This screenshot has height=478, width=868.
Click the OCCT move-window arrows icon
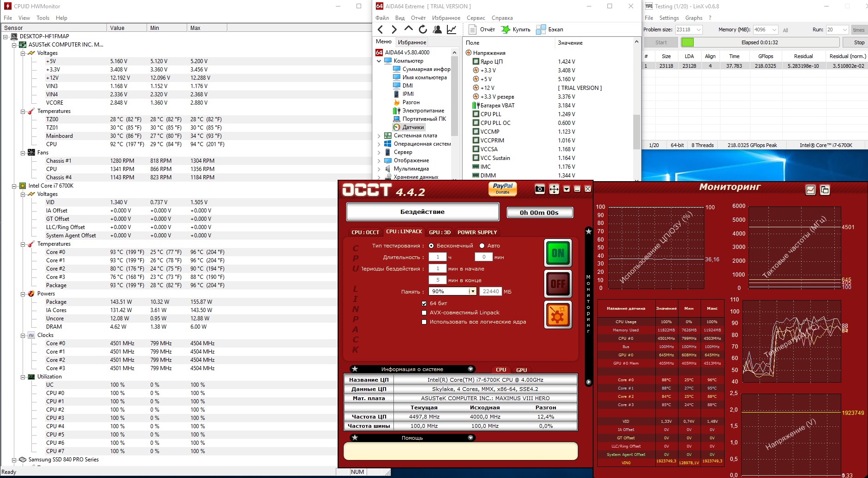554,189
